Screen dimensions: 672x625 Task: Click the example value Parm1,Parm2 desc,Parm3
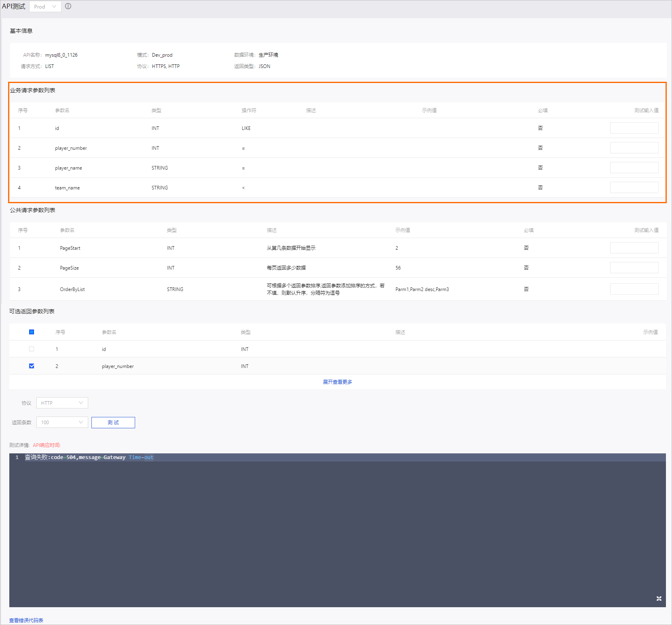422,289
